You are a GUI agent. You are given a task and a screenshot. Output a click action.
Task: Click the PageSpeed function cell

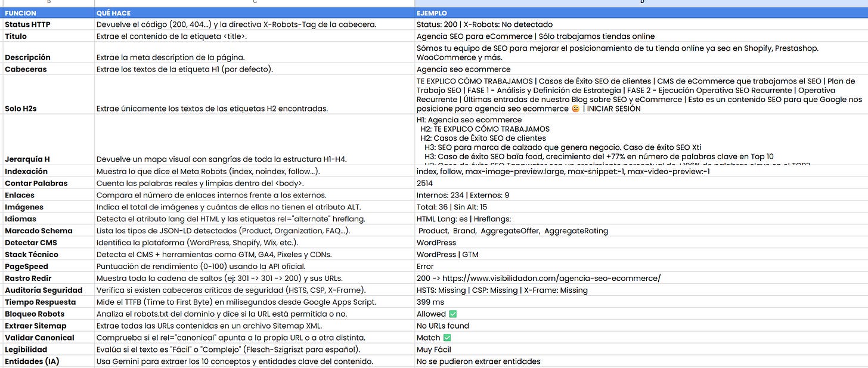tap(48, 267)
